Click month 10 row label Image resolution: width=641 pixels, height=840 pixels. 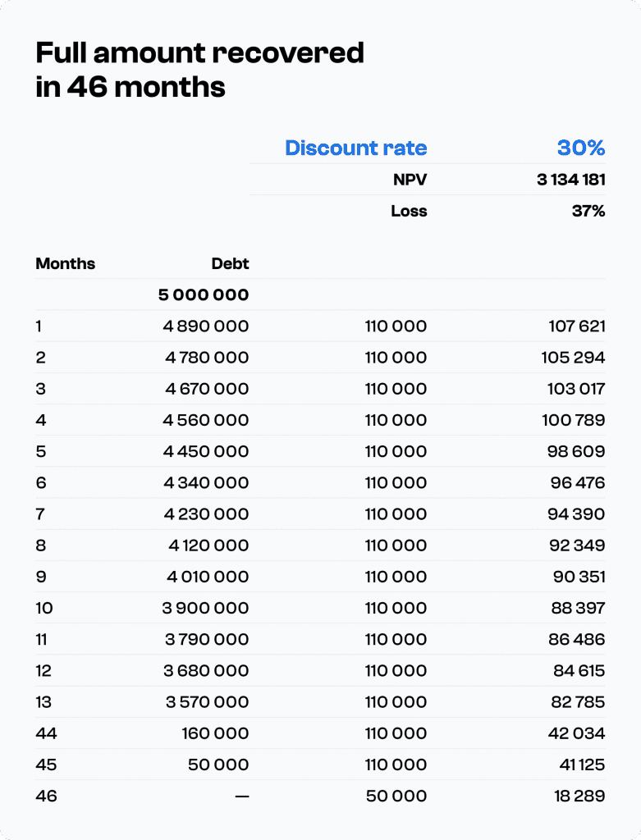coord(44,608)
